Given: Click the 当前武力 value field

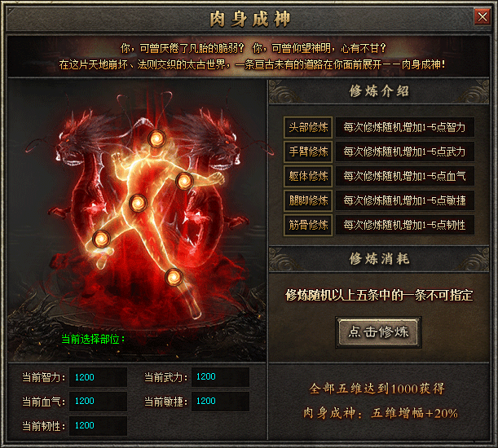Looking at the screenshot, I should [x=220, y=377].
